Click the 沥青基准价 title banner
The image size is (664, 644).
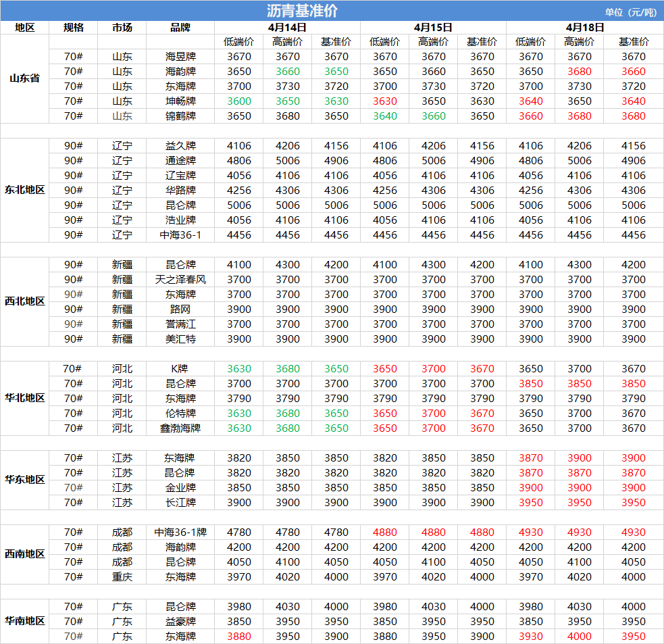[x=302, y=11]
